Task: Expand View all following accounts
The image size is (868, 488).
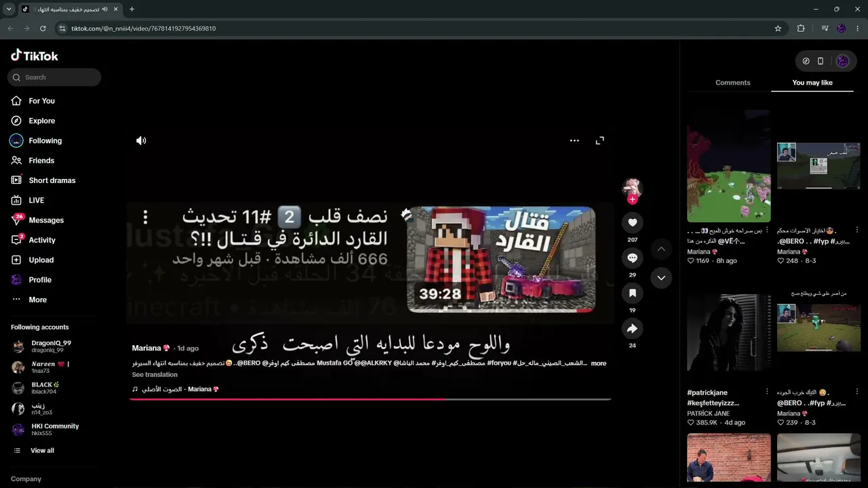Action: (42, 451)
